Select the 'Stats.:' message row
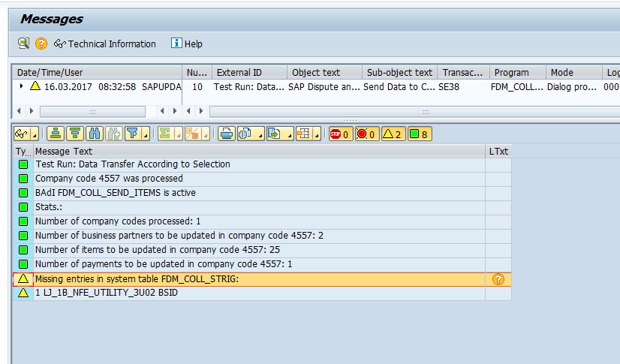This screenshot has height=364, width=620. click(x=260, y=206)
